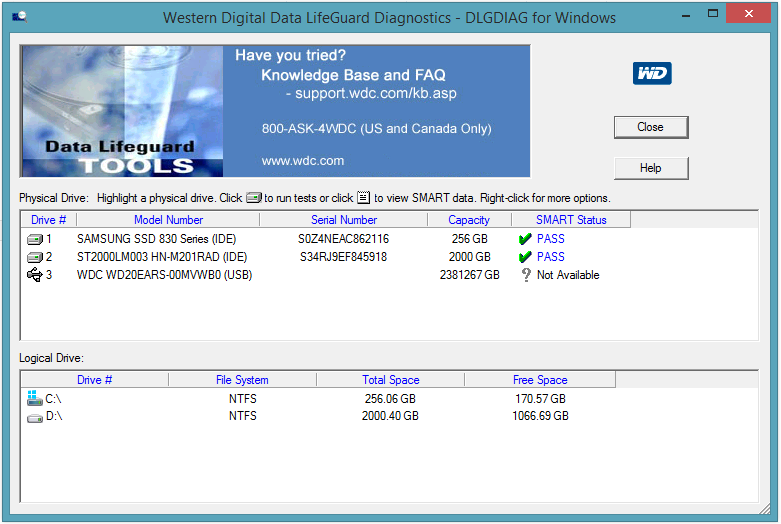Click the USB icon for WDC WD20EARS drive
This screenshot has height=524, width=781.
pyautogui.click(x=35, y=274)
